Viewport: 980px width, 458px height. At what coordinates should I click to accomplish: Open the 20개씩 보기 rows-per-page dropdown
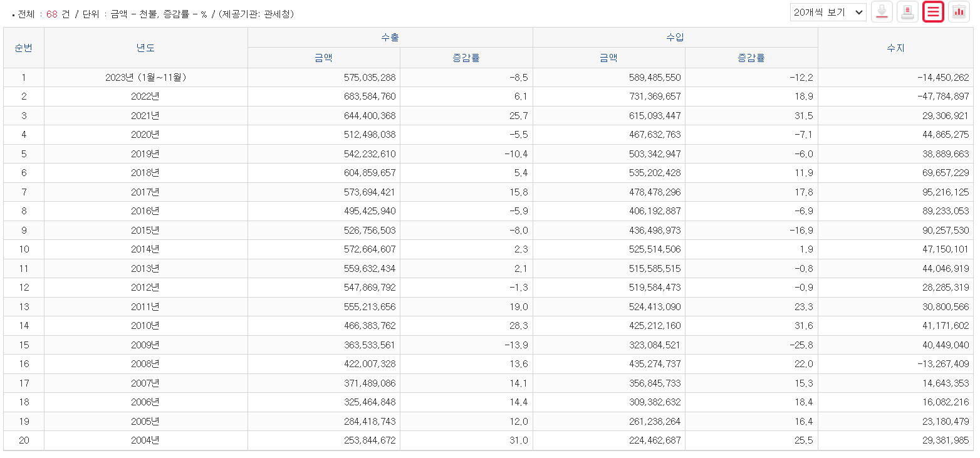[x=828, y=12]
